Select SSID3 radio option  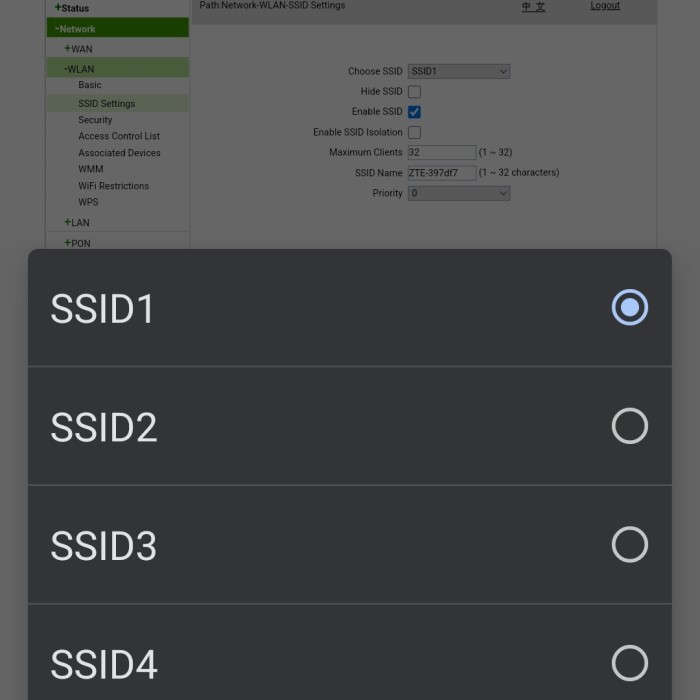pyautogui.click(x=629, y=545)
